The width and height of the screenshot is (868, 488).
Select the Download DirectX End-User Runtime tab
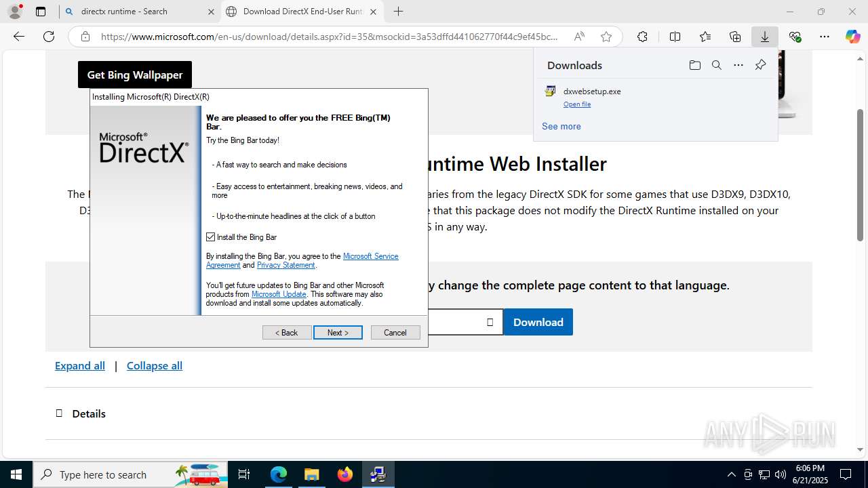point(302,12)
